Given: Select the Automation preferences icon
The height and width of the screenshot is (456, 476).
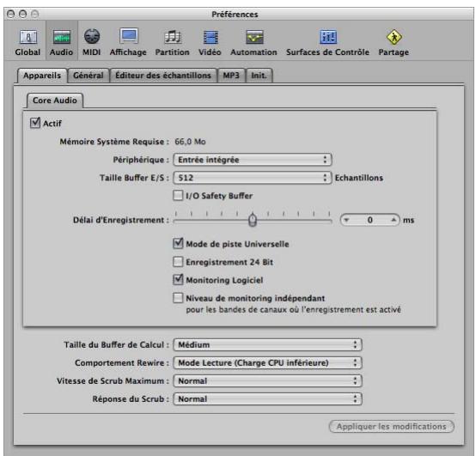Looking at the screenshot, I should tap(254, 37).
